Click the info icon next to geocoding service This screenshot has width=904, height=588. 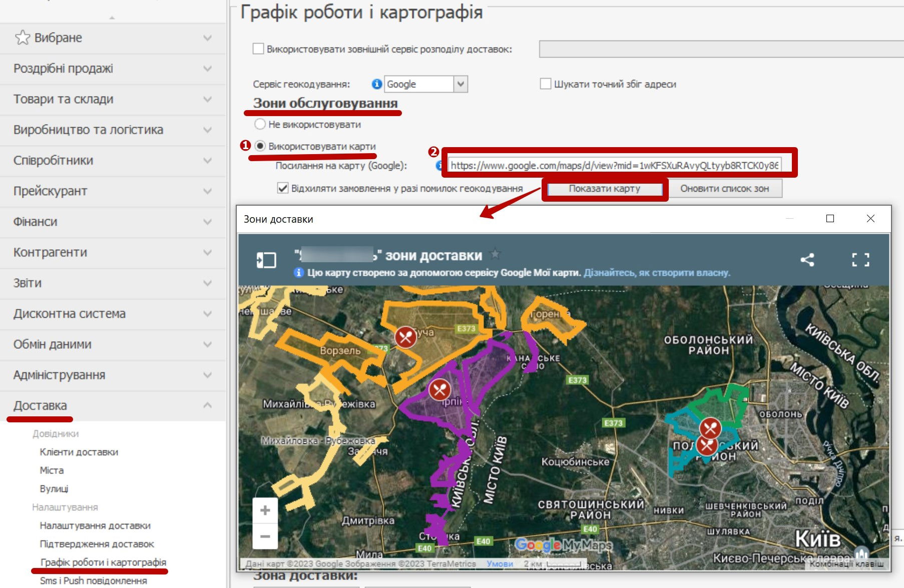(x=377, y=84)
